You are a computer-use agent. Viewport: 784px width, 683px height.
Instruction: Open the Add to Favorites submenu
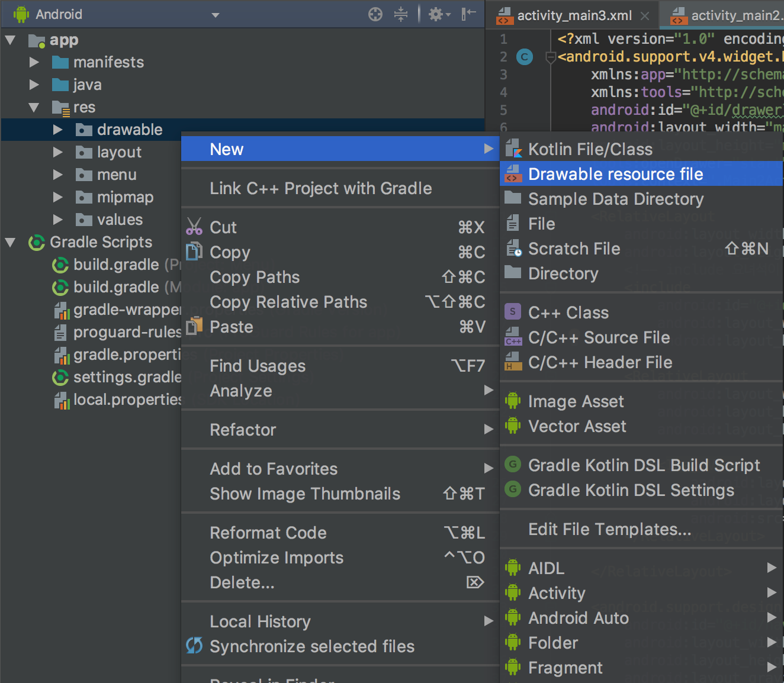coord(340,469)
